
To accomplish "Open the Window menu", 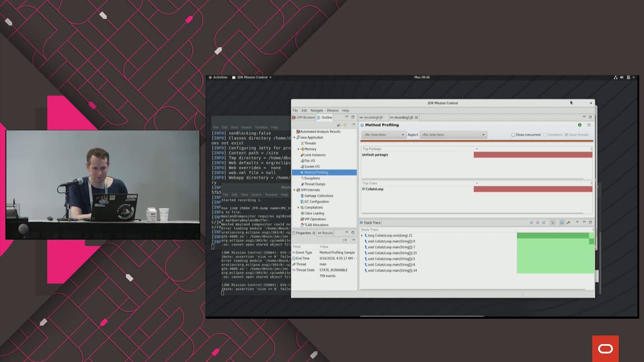I will coord(333,111).
